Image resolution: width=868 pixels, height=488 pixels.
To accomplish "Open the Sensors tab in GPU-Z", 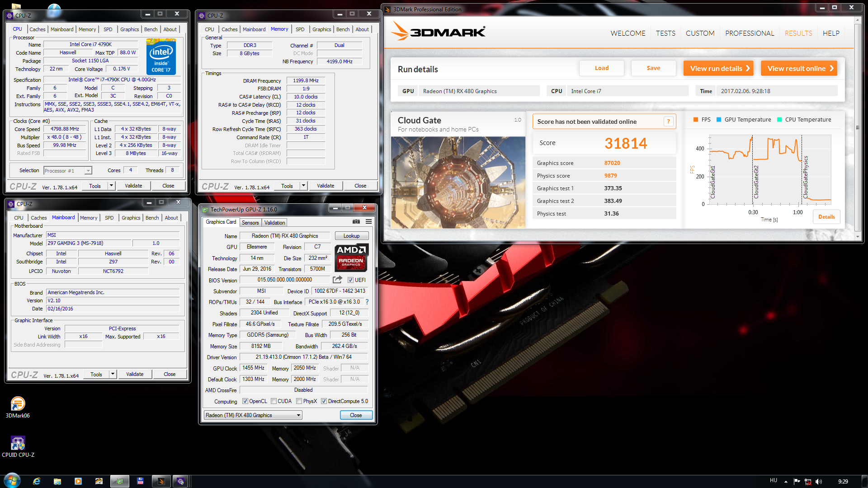I will 250,223.
